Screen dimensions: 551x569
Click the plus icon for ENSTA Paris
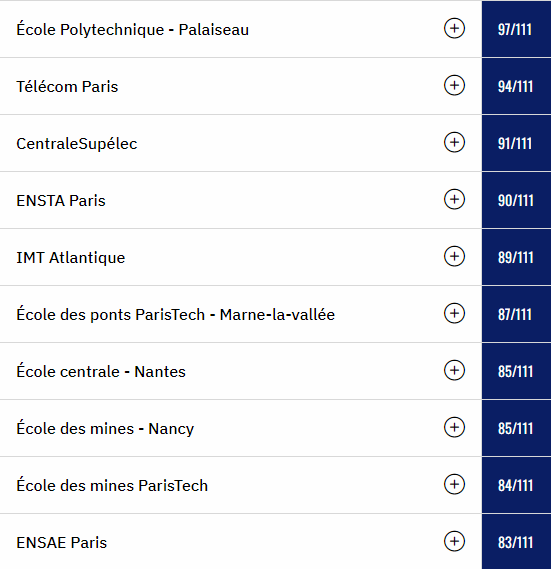point(454,199)
